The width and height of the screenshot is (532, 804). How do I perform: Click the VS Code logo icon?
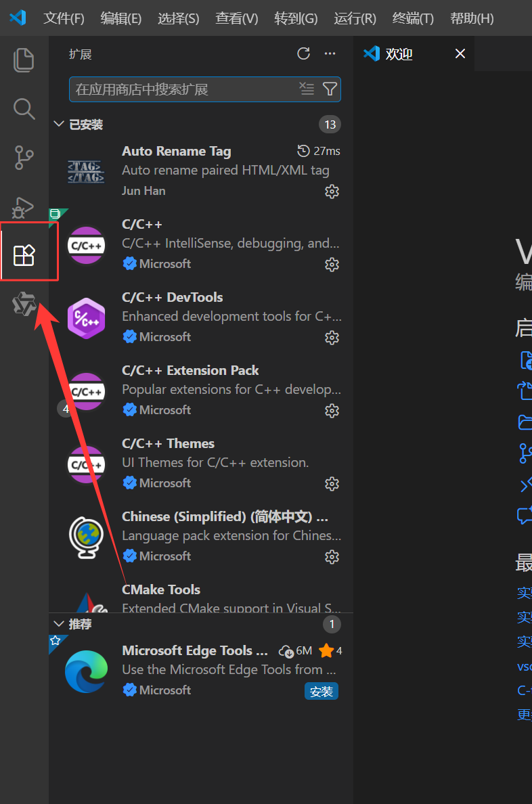point(18,18)
